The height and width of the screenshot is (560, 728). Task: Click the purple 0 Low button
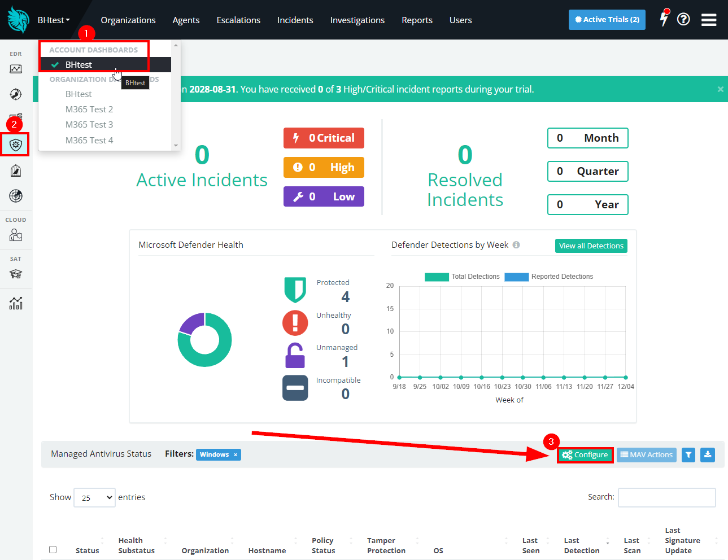point(324,197)
